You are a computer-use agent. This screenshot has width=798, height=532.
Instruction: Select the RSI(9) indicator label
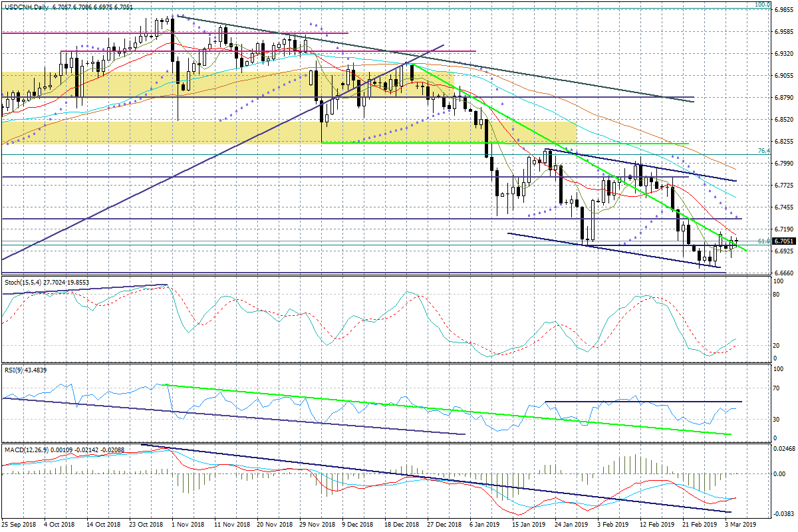(x=15, y=370)
